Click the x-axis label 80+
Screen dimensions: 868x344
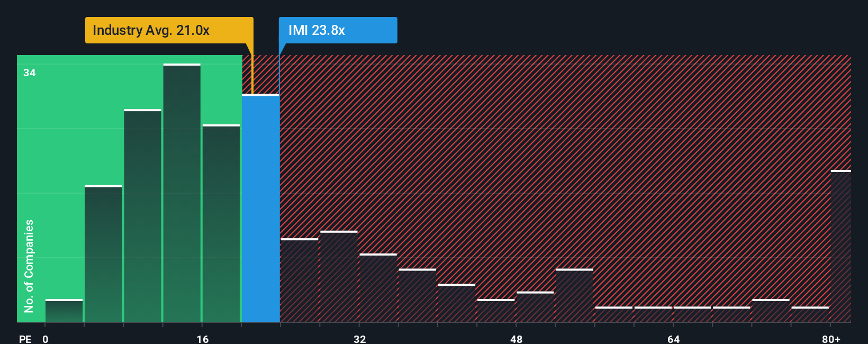click(831, 339)
